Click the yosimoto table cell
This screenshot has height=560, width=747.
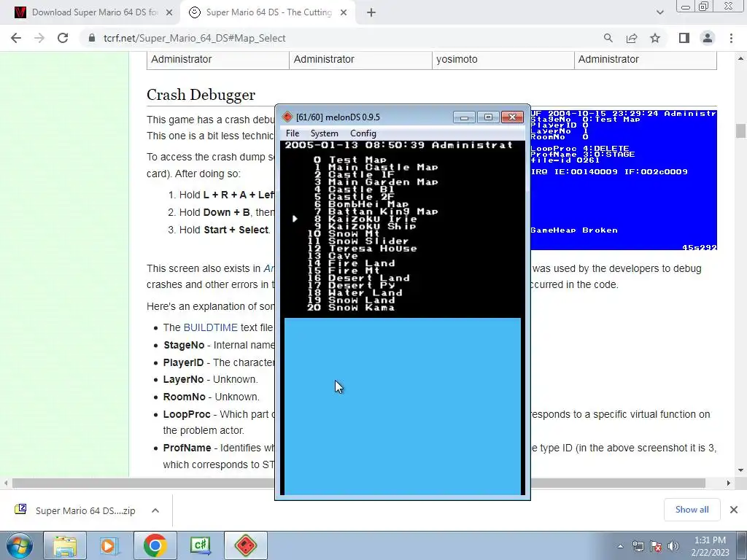click(x=503, y=60)
